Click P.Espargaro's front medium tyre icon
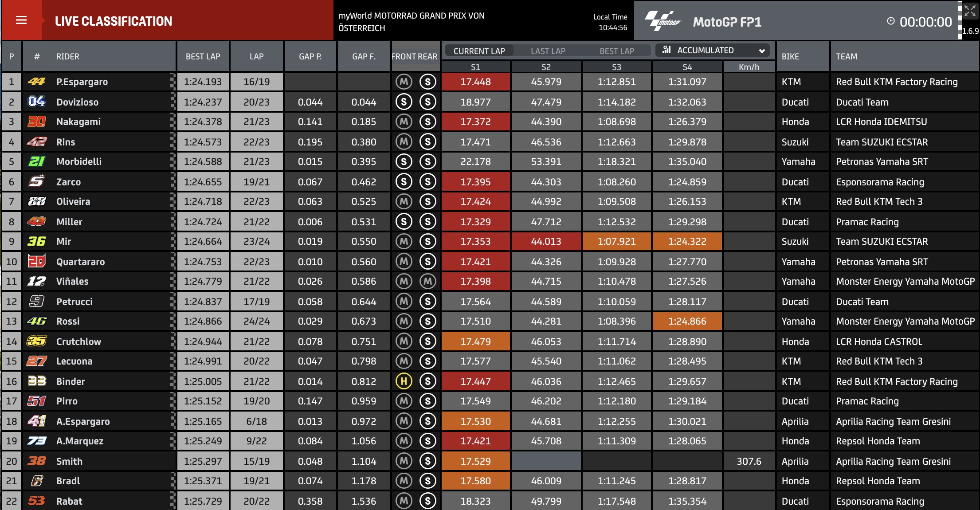This screenshot has height=510, width=980. coord(404,82)
